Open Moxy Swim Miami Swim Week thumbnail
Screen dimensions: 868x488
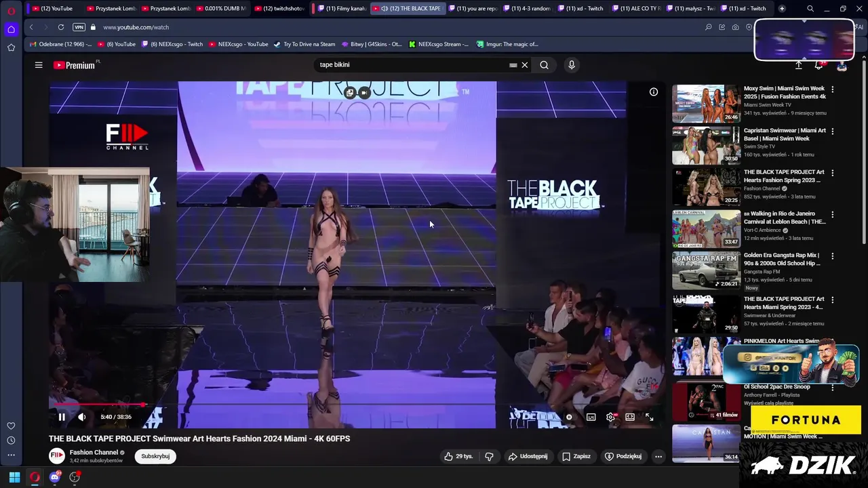[x=706, y=103]
